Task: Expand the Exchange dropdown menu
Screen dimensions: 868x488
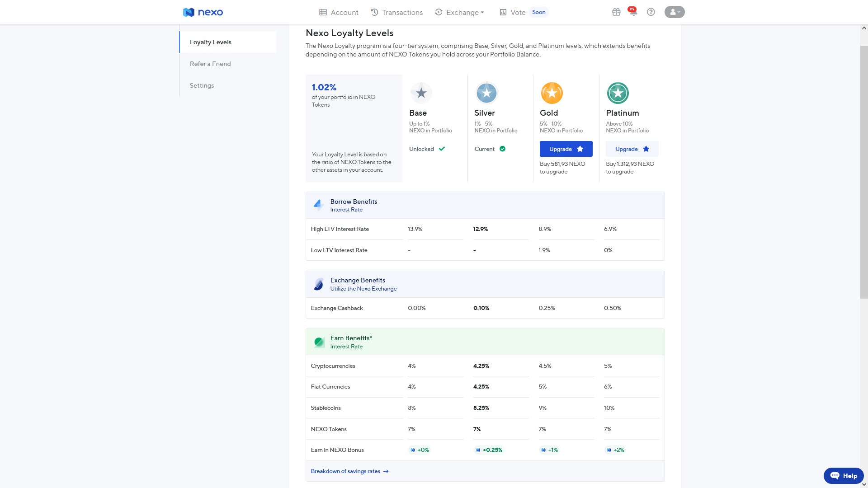Action: 459,12
